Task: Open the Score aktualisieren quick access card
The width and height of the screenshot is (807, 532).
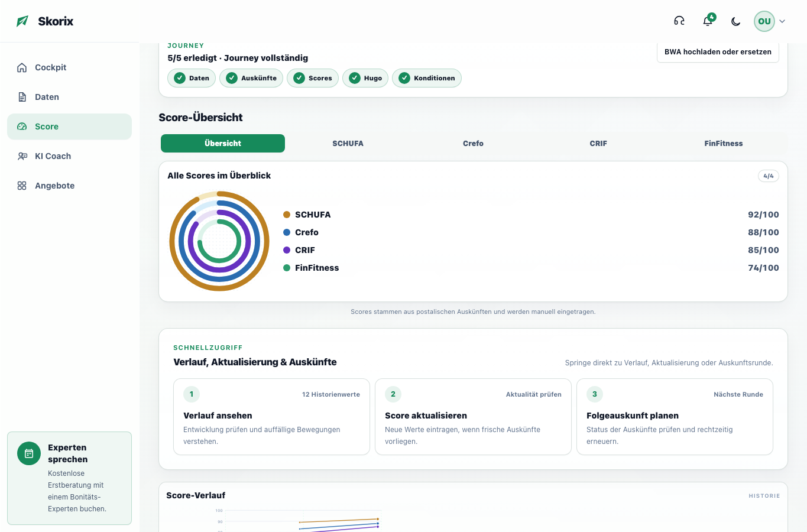Action: [x=473, y=417]
